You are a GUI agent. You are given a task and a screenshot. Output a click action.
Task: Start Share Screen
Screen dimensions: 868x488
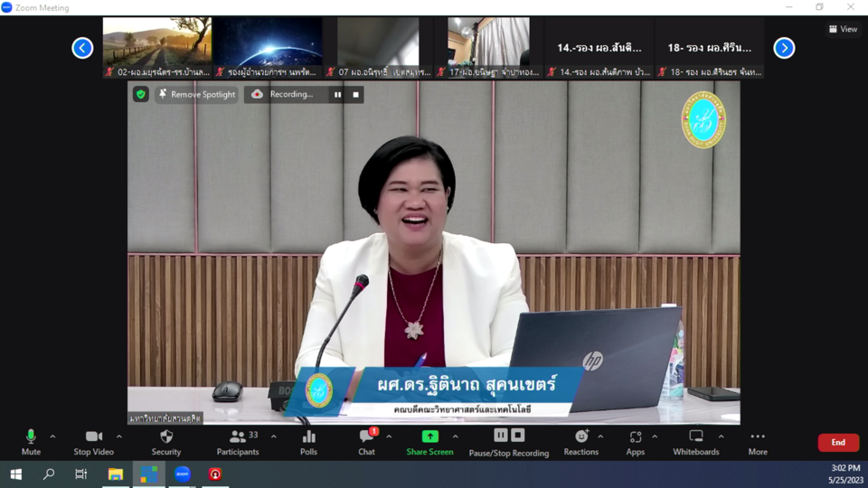click(x=429, y=443)
